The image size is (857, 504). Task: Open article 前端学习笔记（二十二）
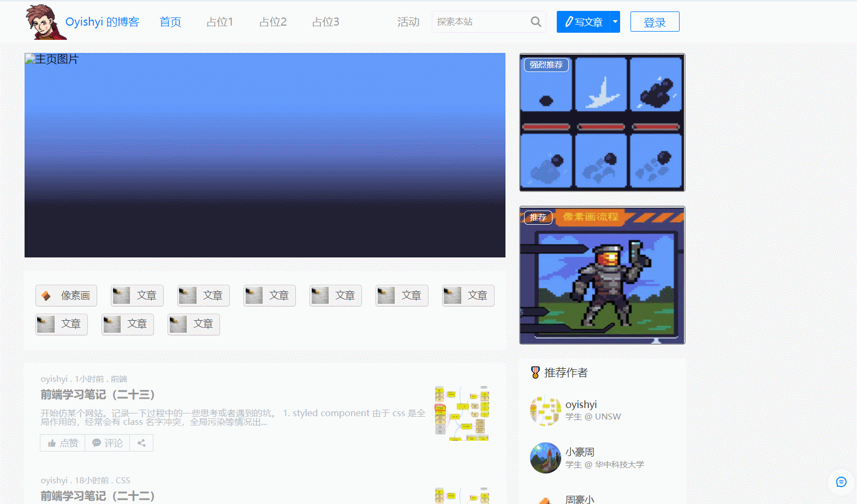pyautogui.click(x=98, y=496)
